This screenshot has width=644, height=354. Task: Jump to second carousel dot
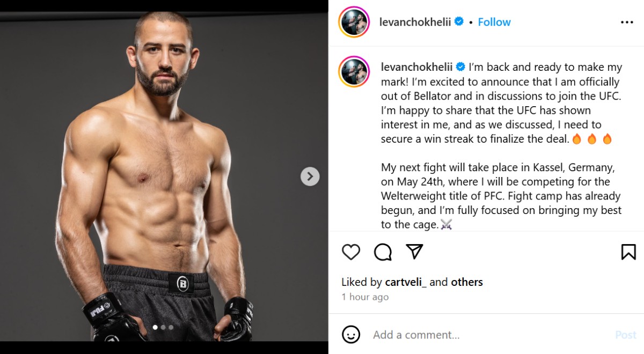coord(163,327)
